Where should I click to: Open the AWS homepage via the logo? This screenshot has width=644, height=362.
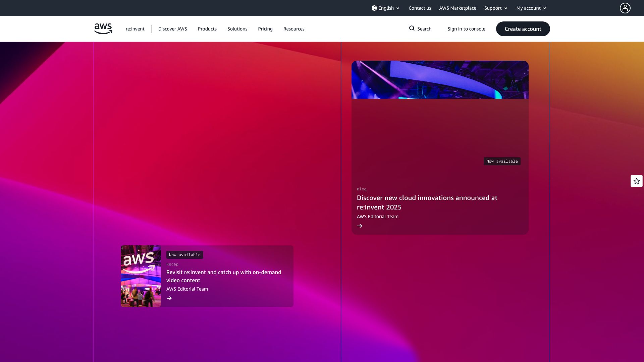103,29
